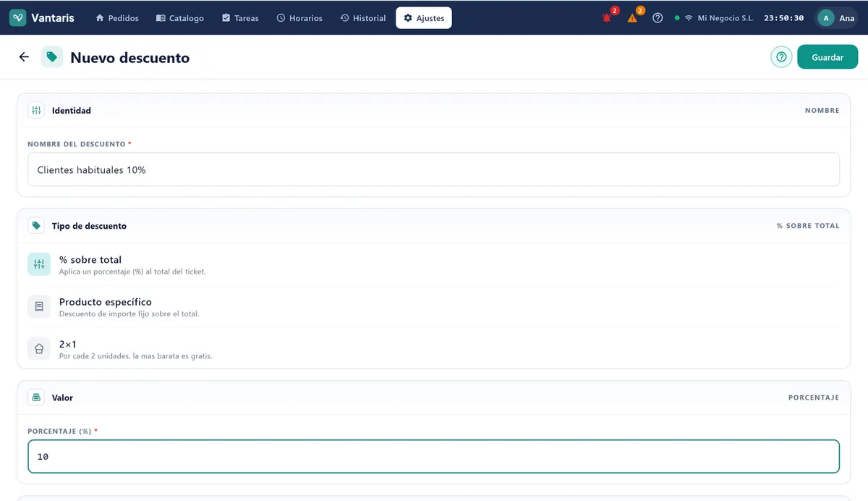This screenshot has width=868, height=501.
Task: Focus the Porcentaje (%) input field
Action: click(x=433, y=457)
